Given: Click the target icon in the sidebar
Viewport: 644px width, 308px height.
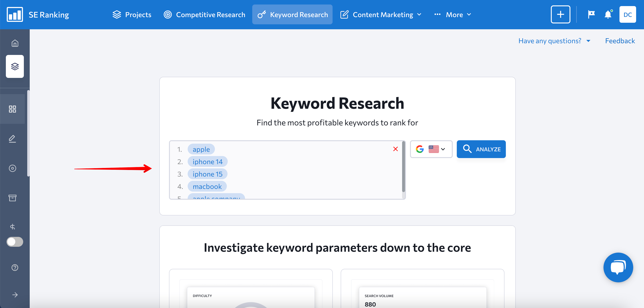Looking at the screenshot, I should (12, 168).
